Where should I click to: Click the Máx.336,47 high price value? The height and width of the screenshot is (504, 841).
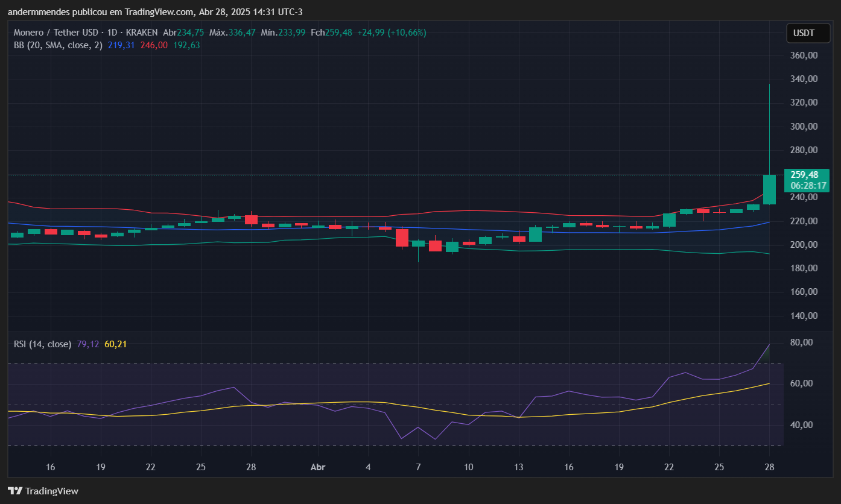[x=232, y=33]
